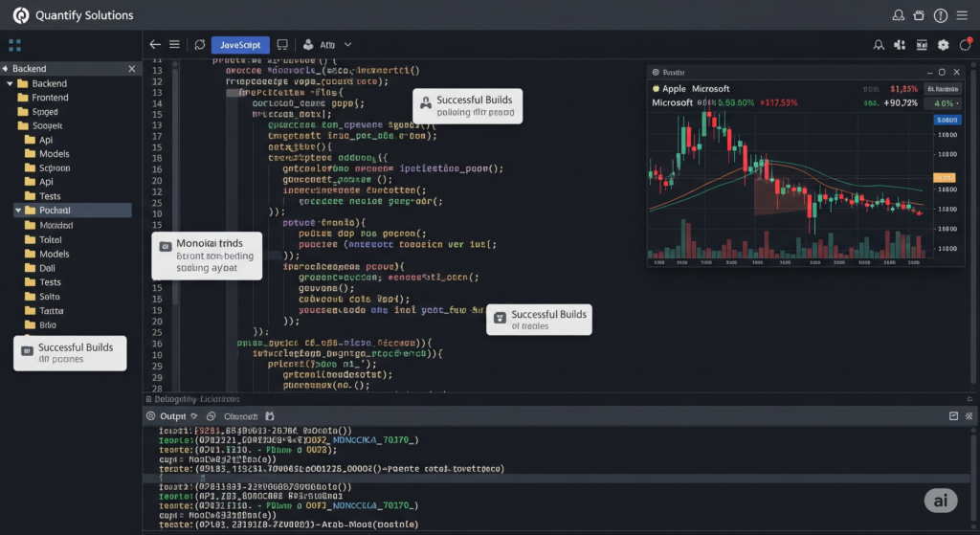Click the orange price marker on chart axis
The height and width of the screenshot is (535, 980).
[x=945, y=177]
